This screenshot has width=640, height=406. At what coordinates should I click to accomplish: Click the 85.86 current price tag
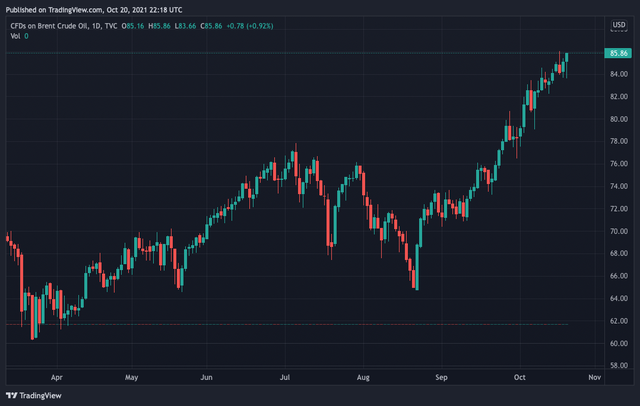pyautogui.click(x=618, y=53)
